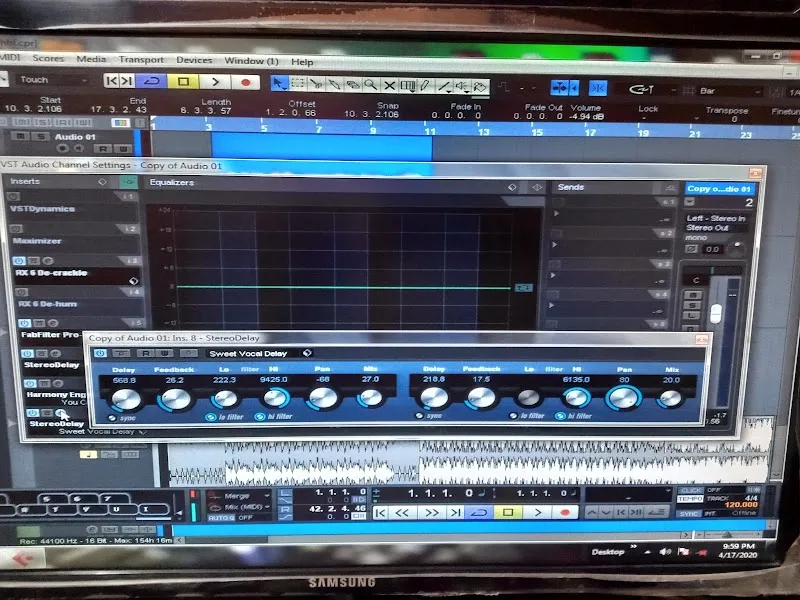Select the Line tool
Image resolution: width=800 pixels, height=600 pixels.
click(444, 86)
